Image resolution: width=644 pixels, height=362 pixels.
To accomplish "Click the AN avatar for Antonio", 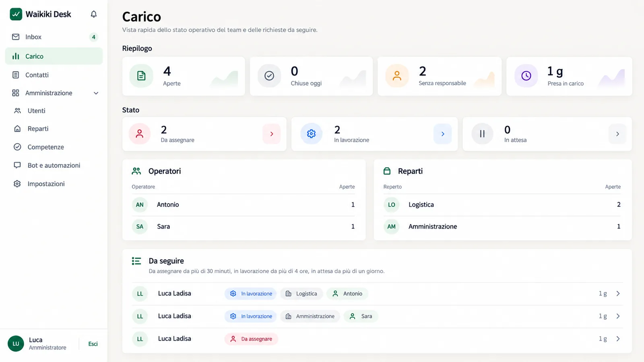I will tap(140, 205).
